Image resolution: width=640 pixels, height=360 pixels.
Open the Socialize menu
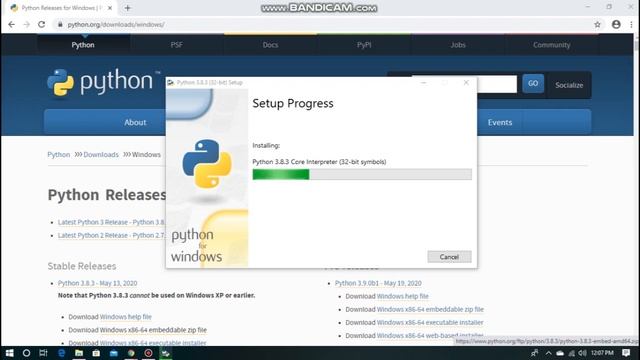coord(569,85)
